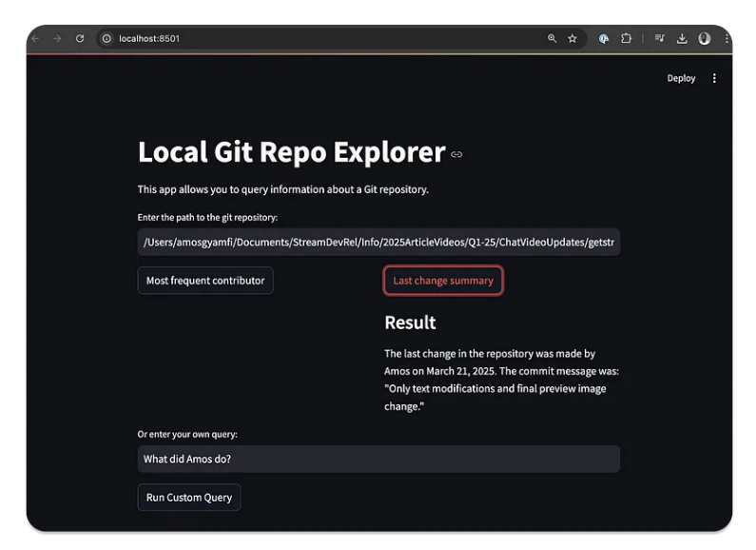This screenshot has width=756, height=550.
Task: Run the custom query
Action: point(189,498)
